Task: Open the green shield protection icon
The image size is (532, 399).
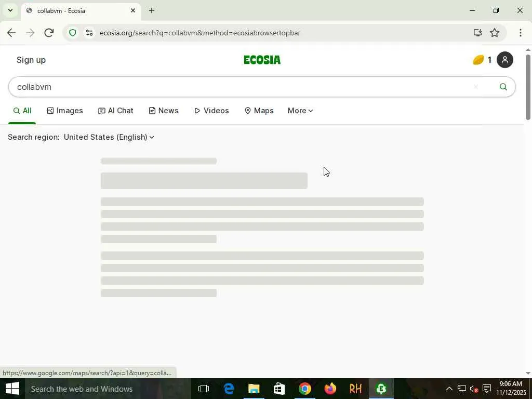Action: 72,33
